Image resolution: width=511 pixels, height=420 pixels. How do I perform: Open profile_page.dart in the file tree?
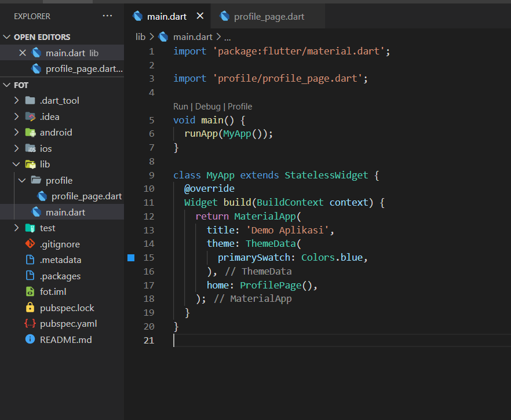click(x=86, y=196)
